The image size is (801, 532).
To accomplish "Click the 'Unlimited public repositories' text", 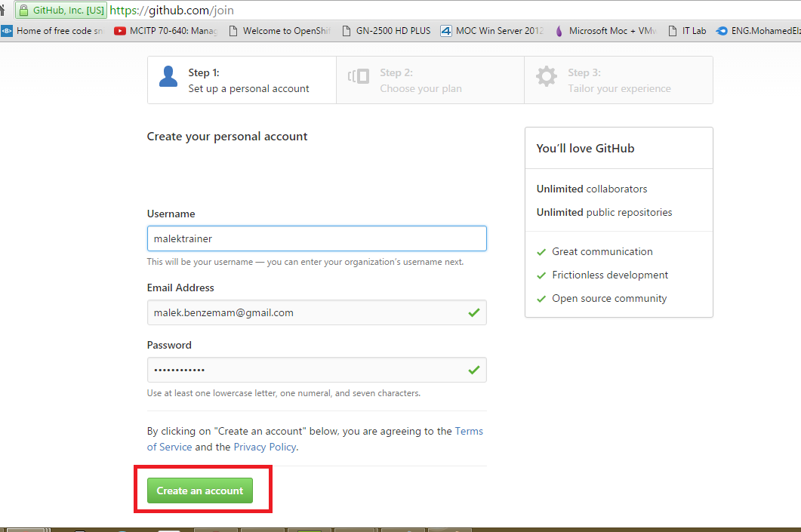I will pos(604,212).
